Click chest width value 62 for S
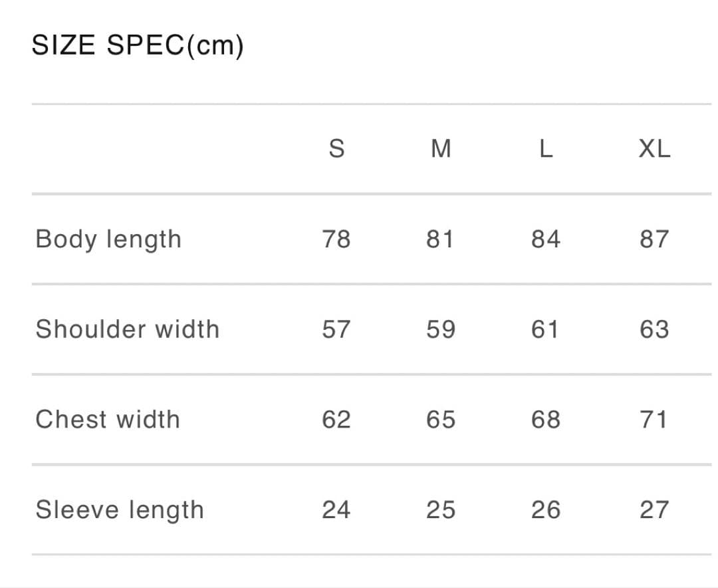The image size is (718, 588). pos(336,420)
